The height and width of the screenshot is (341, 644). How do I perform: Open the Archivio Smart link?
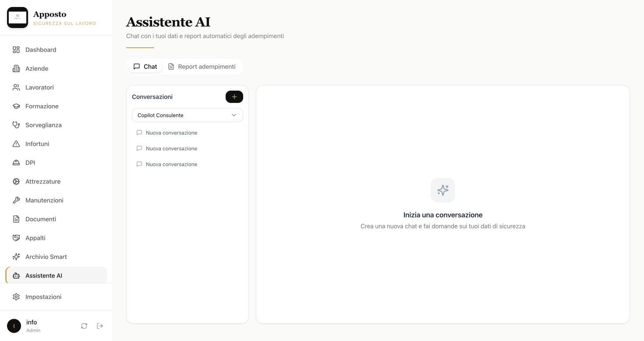point(56,257)
